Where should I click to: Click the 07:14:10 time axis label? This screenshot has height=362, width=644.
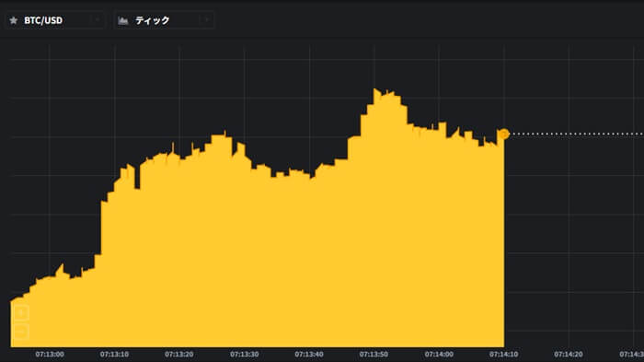pyautogui.click(x=503, y=355)
